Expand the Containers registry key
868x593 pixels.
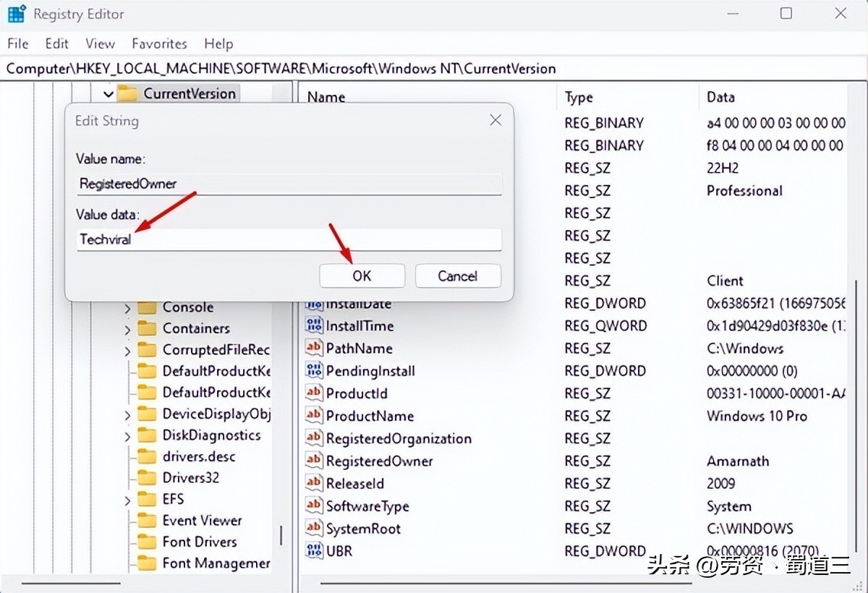(x=129, y=328)
